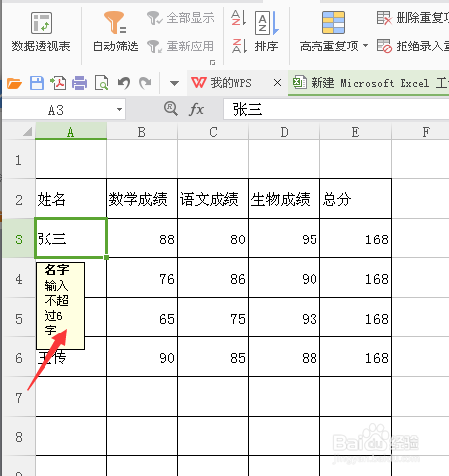Select row 5 header
Viewport: 449px width, 476px height.
coord(18,318)
